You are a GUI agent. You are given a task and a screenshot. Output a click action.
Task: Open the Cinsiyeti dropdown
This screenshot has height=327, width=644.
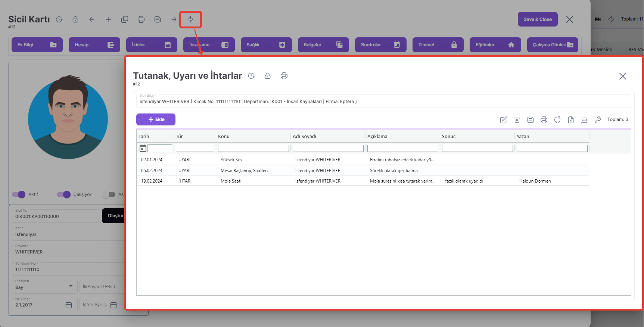click(x=71, y=286)
